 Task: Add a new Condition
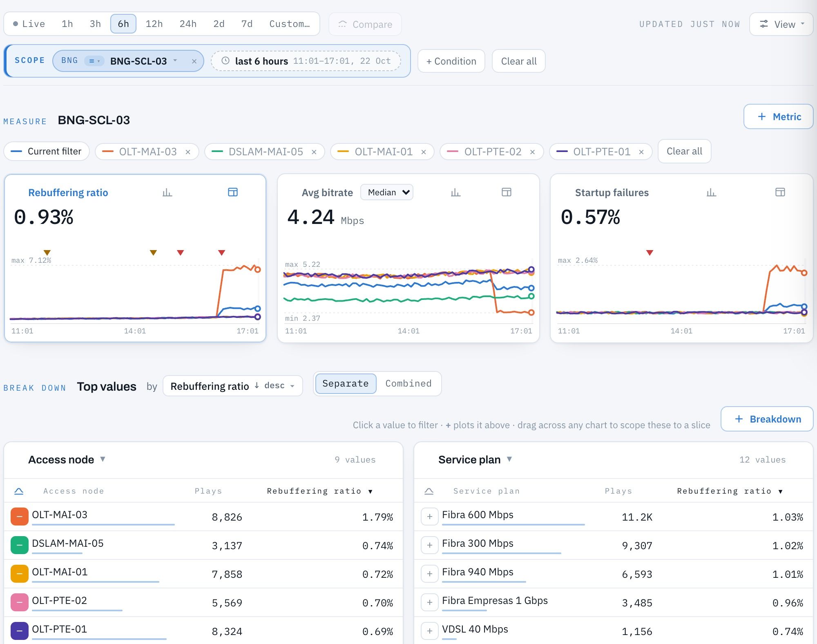[x=451, y=61]
